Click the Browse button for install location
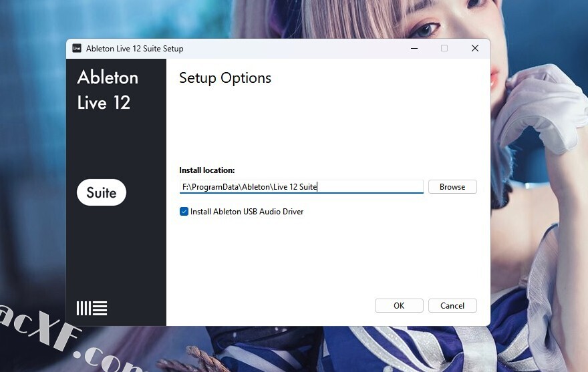Viewport: 588px width, 372px height. (x=452, y=187)
